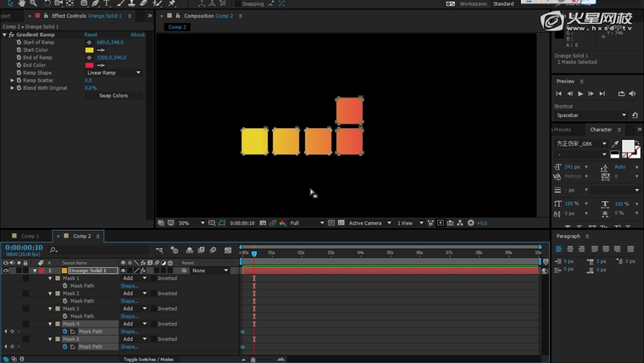
Task: Open the Ramp Shape Linear Ramp dropdown
Action: coord(114,73)
